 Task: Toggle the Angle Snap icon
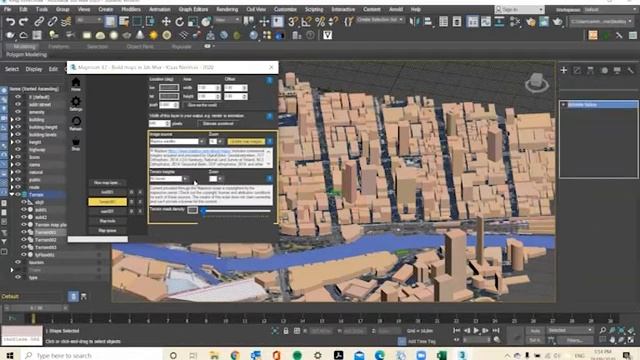(x=306, y=21)
